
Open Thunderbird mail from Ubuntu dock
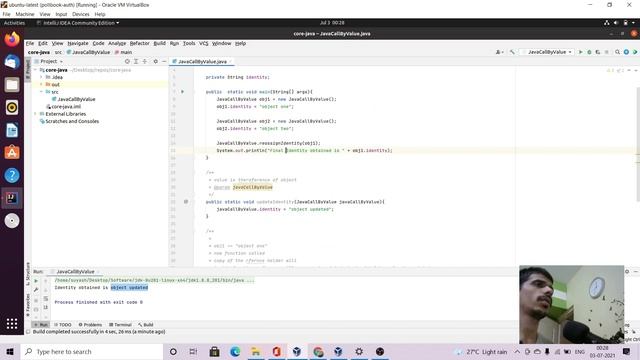tap(12, 62)
